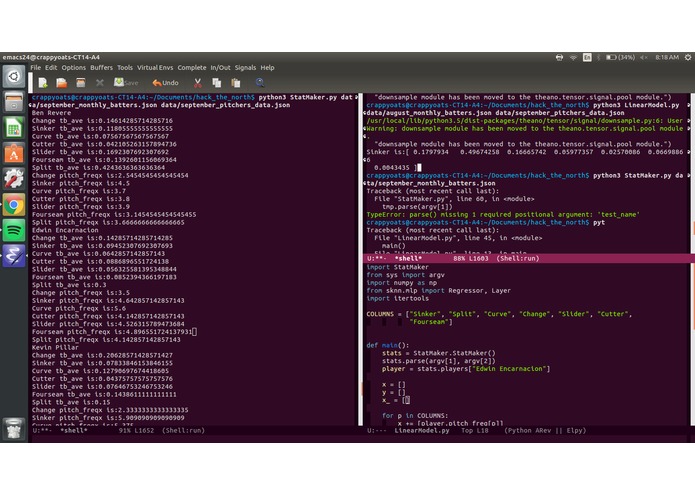Cut selection with the scissors icon
The width and height of the screenshot is (695, 494).
click(198, 82)
